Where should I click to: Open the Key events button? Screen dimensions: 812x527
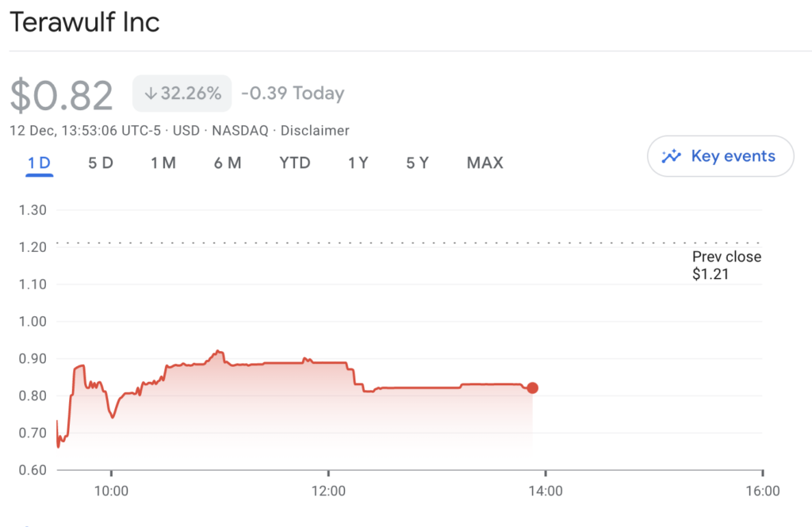(x=720, y=156)
